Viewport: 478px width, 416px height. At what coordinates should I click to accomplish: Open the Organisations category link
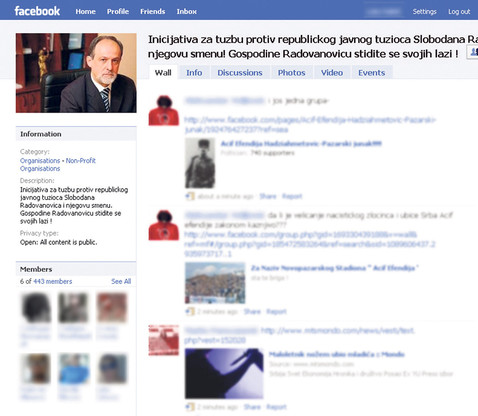coord(40,161)
